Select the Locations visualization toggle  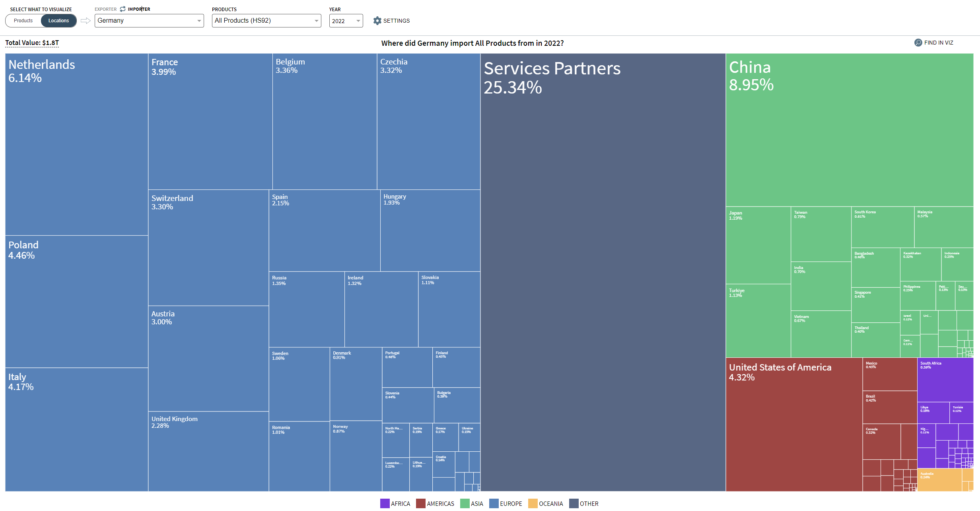(x=58, y=21)
